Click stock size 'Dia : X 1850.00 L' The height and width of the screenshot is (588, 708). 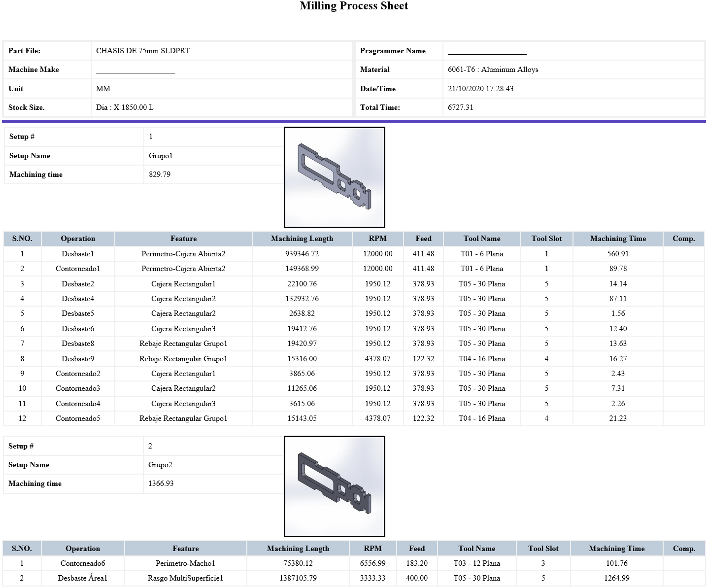[x=125, y=107]
